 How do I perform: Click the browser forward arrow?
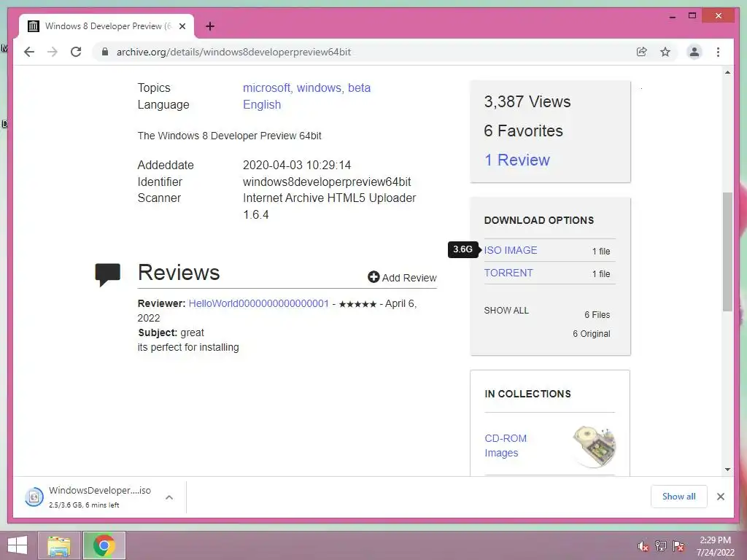coord(53,52)
